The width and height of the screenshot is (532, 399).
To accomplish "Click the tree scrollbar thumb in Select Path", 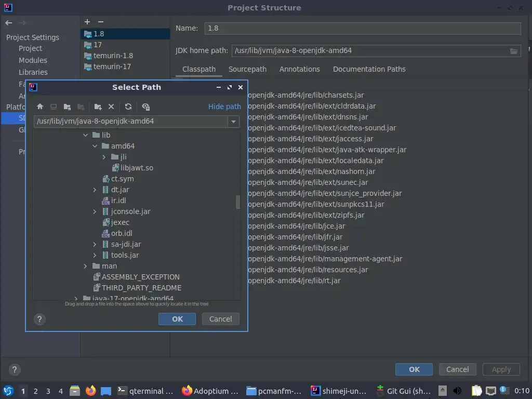I will pos(238,202).
